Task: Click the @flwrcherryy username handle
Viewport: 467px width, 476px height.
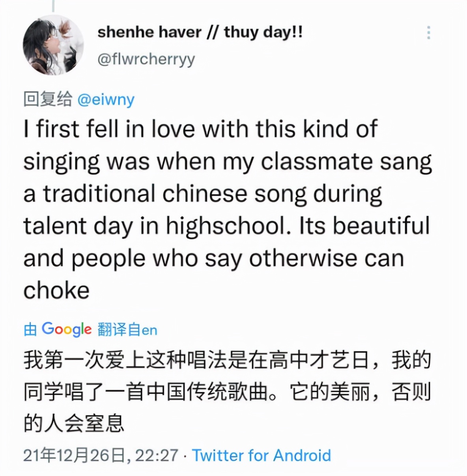Action: pos(146,59)
